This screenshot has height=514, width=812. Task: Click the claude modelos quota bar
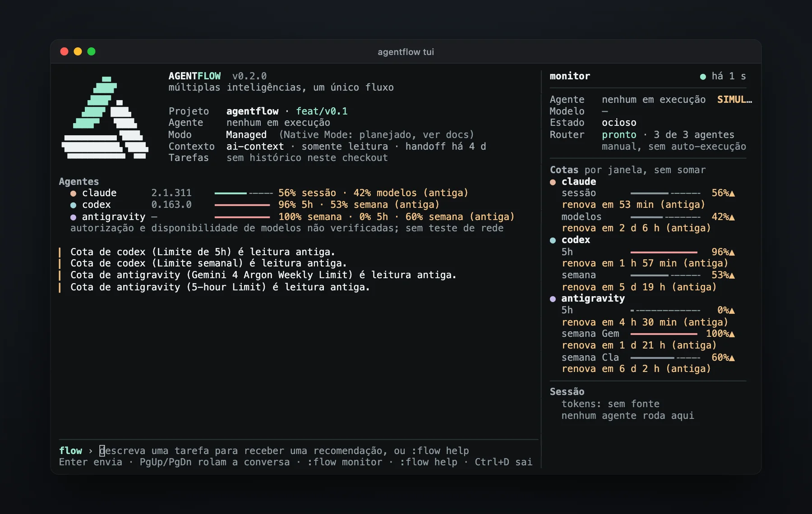pos(665,217)
